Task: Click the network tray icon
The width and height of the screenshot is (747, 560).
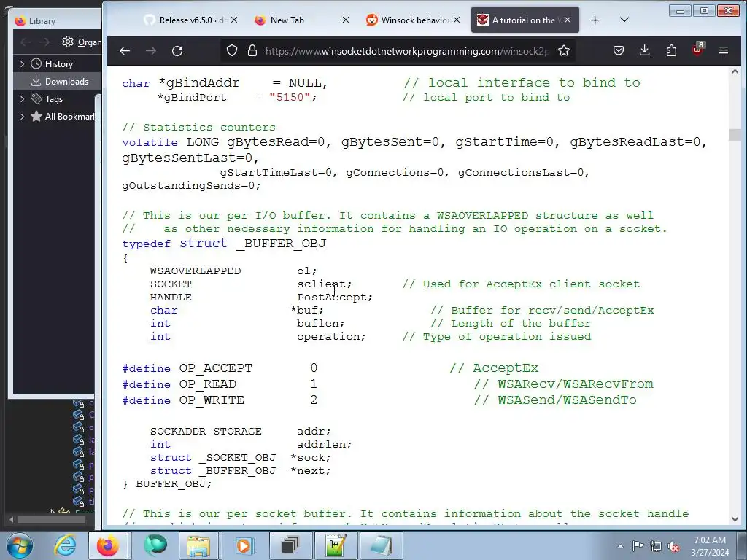Action: pyautogui.click(x=656, y=546)
